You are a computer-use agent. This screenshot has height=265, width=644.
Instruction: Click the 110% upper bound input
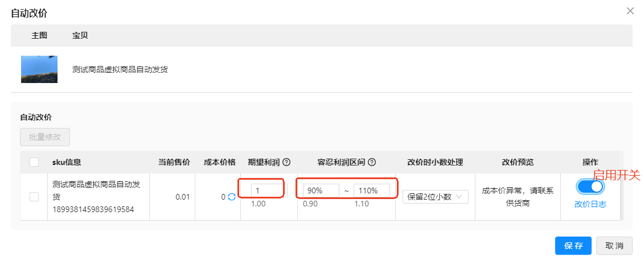click(372, 191)
